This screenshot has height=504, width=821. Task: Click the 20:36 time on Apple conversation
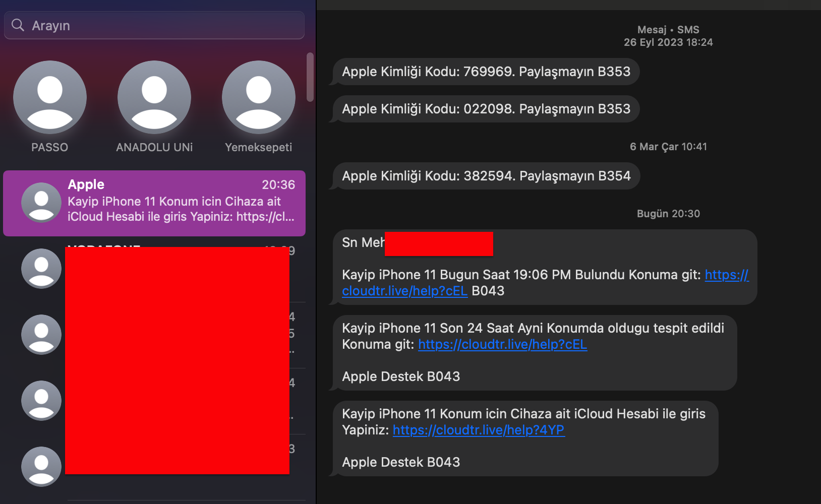[x=278, y=185]
